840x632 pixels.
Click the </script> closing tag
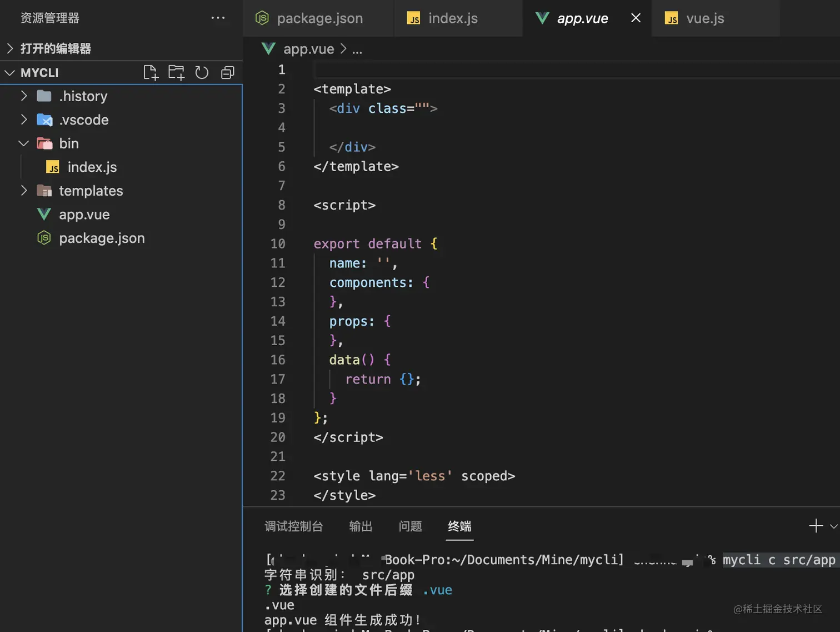tap(348, 437)
